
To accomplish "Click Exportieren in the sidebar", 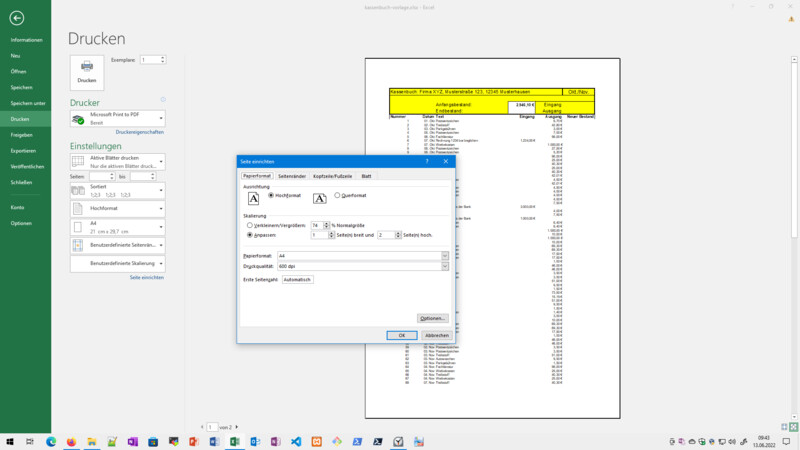I will pyautogui.click(x=23, y=151).
